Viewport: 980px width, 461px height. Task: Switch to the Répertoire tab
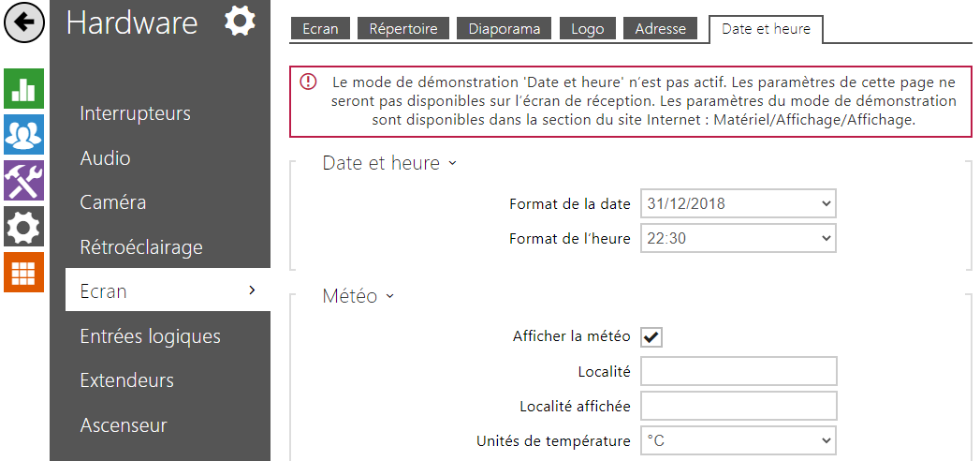[x=403, y=29]
